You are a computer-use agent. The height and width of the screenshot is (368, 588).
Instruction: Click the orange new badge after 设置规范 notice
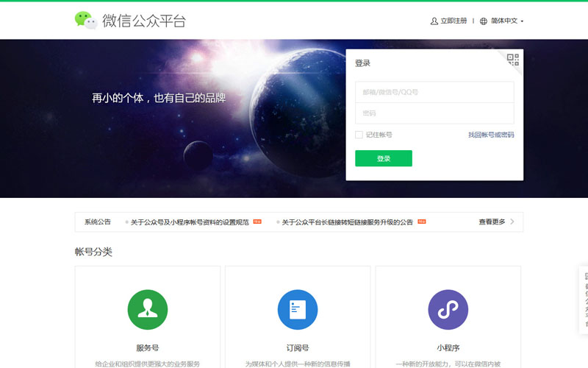click(x=257, y=222)
